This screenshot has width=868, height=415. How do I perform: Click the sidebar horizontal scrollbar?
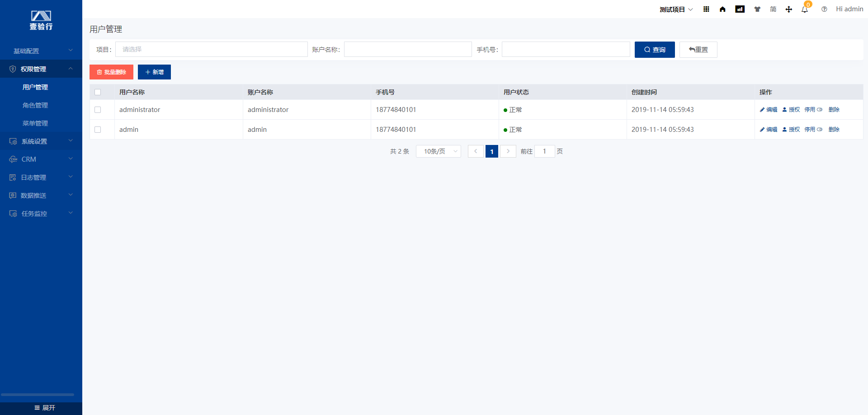[38, 395]
